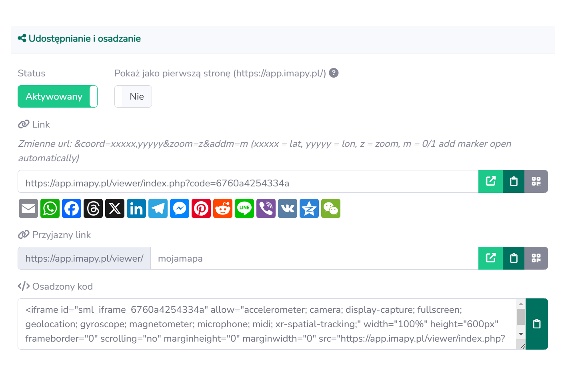The image size is (566, 392).
Task: Copy the embed iframe code
Action: tap(537, 324)
